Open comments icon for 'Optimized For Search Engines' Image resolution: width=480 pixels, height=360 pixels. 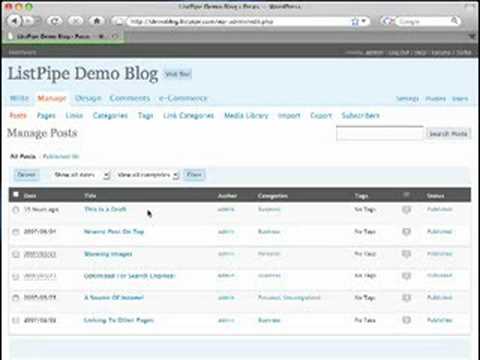(406, 276)
